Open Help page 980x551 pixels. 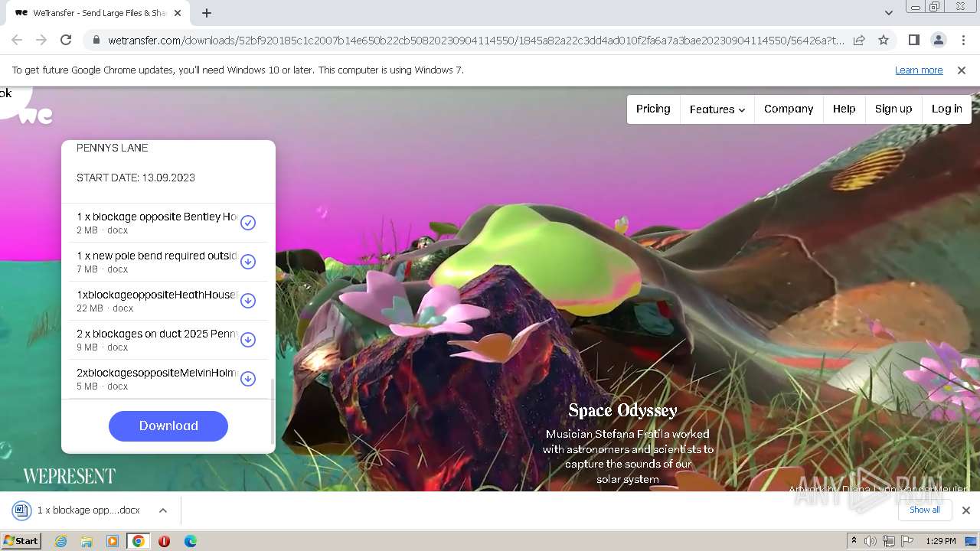[x=844, y=109]
